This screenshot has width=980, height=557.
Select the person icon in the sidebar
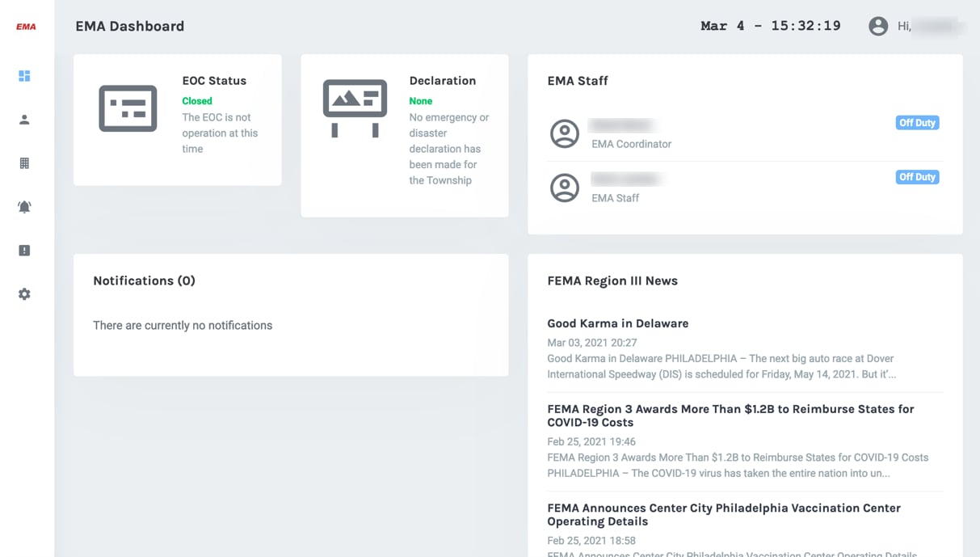click(24, 120)
